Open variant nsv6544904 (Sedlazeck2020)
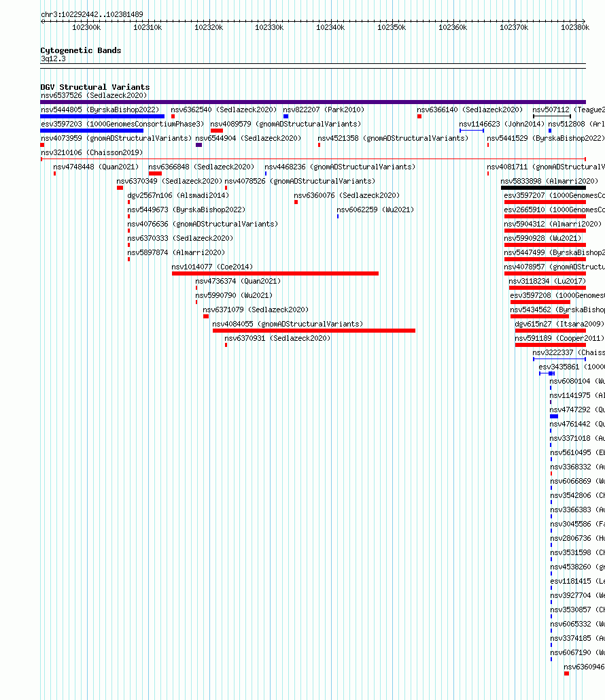 coord(248,138)
